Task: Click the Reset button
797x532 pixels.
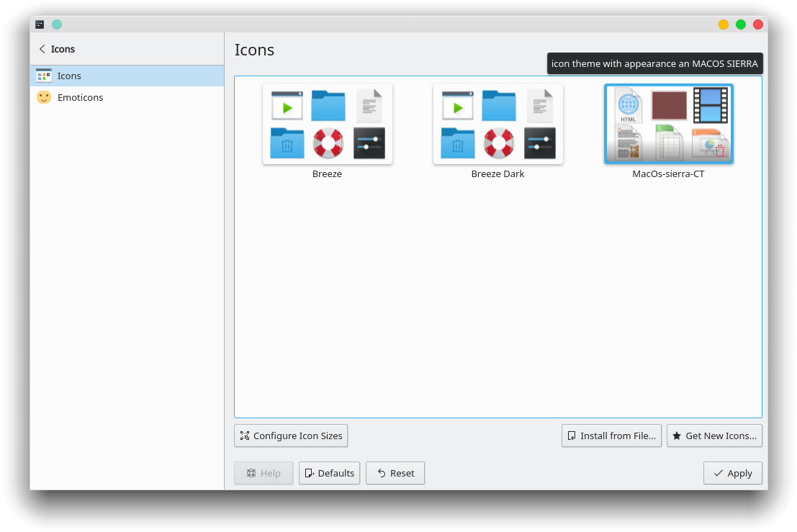Action: pos(395,473)
